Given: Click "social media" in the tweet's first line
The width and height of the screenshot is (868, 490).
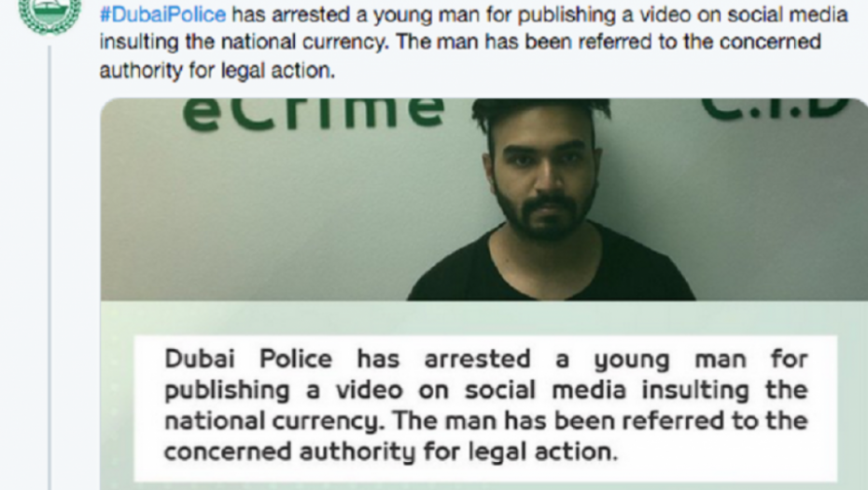Looking at the screenshot, I should point(788,14).
